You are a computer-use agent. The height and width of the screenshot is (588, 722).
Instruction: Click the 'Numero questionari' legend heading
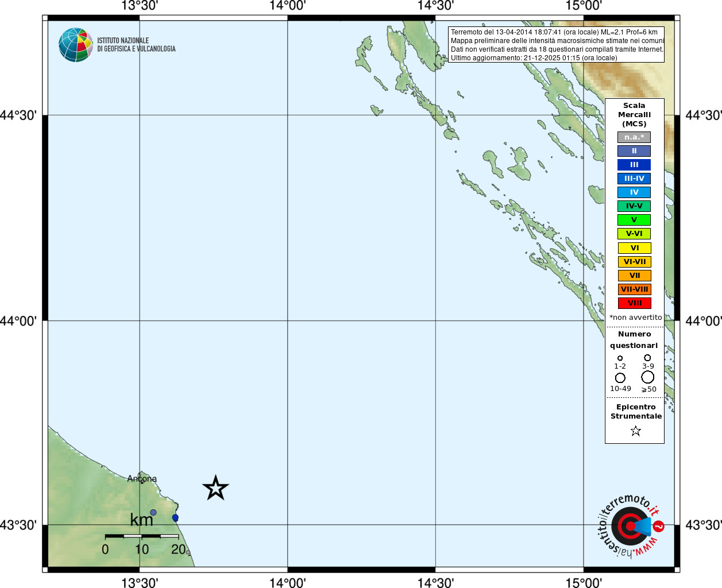(x=634, y=340)
